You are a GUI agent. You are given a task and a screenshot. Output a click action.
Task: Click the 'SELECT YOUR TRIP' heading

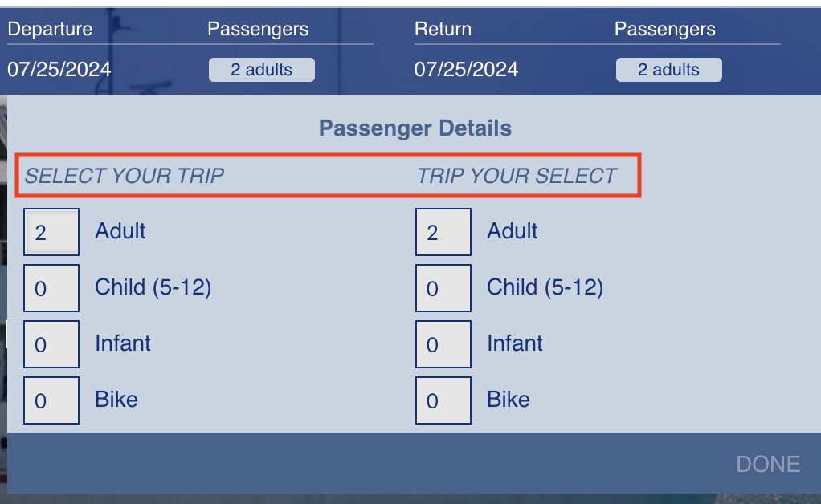(125, 177)
